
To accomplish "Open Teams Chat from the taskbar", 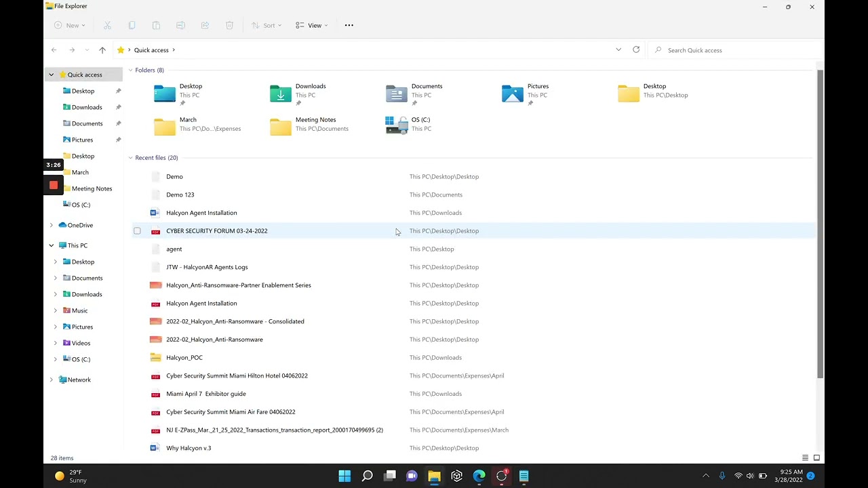I will [x=412, y=476].
